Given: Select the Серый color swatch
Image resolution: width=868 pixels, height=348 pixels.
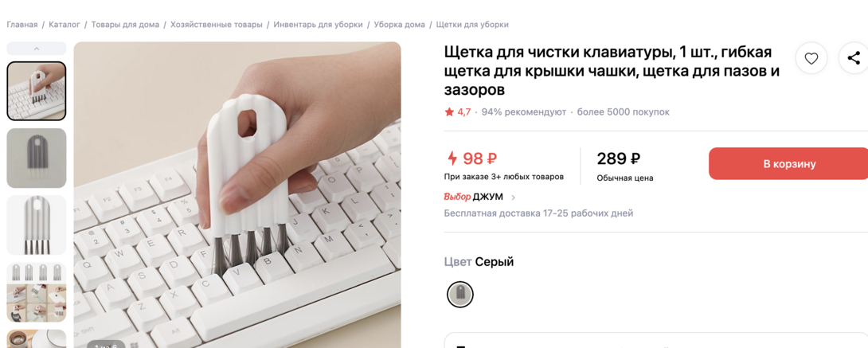Looking at the screenshot, I should pos(459,295).
